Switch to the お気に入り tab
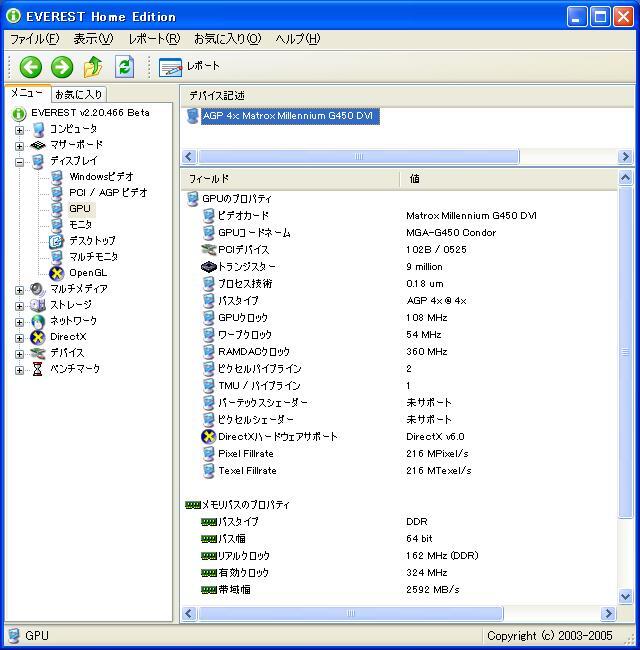This screenshot has width=640, height=650. pyautogui.click(x=78, y=94)
